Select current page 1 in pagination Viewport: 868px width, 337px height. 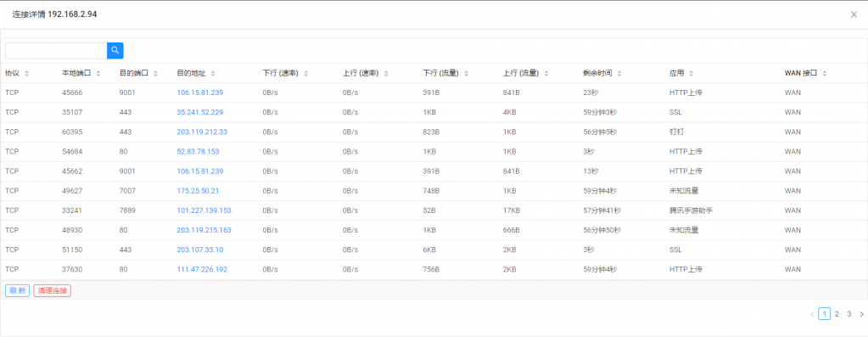click(x=824, y=314)
